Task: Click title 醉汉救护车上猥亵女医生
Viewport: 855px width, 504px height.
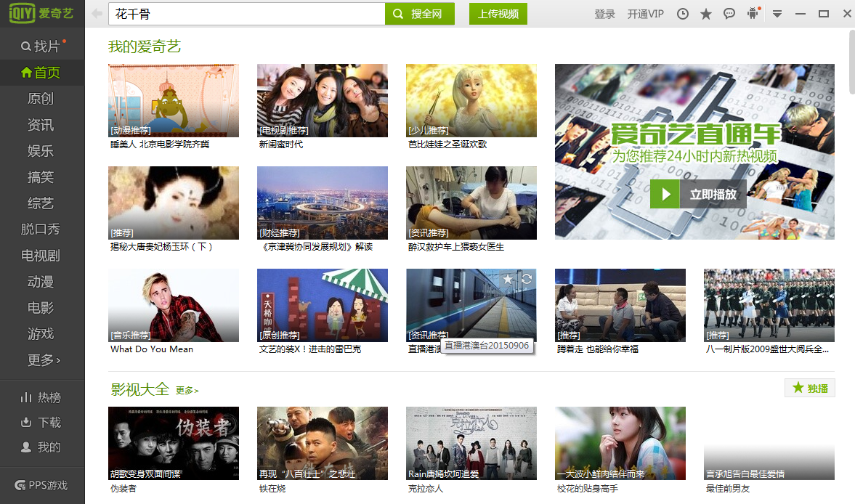Action: (456, 247)
